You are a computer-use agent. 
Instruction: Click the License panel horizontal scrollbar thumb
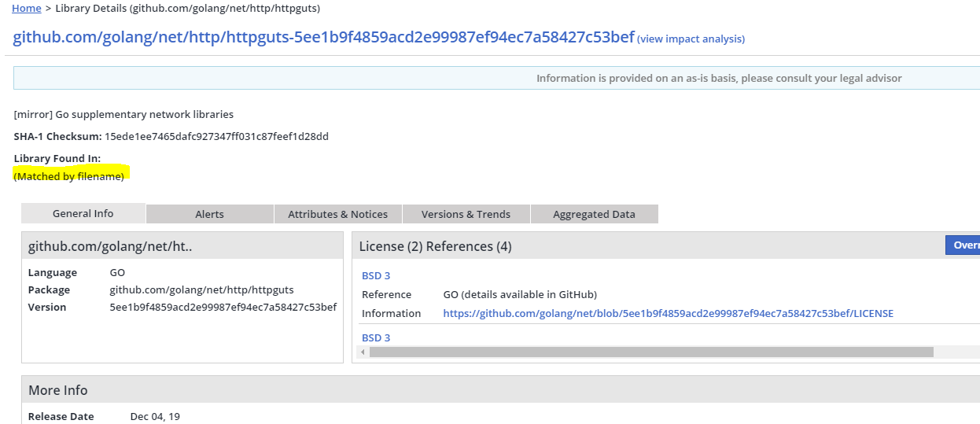point(650,352)
